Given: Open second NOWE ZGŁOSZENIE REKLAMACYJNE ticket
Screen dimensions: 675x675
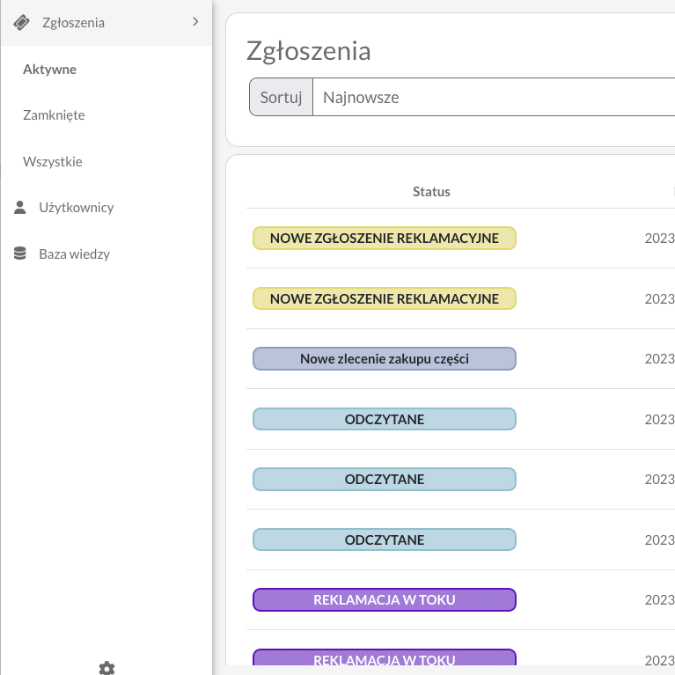Looking at the screenshot, I should 384,299.
